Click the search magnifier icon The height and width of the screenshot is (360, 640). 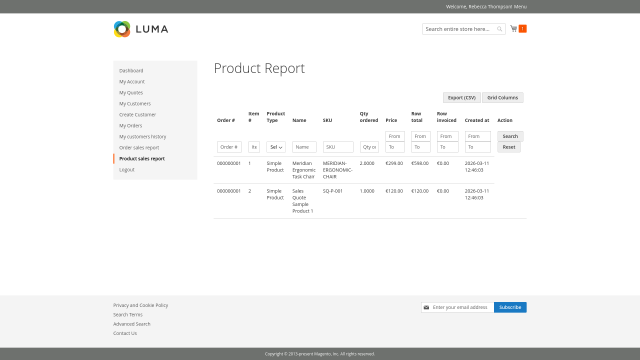point(499,29)
